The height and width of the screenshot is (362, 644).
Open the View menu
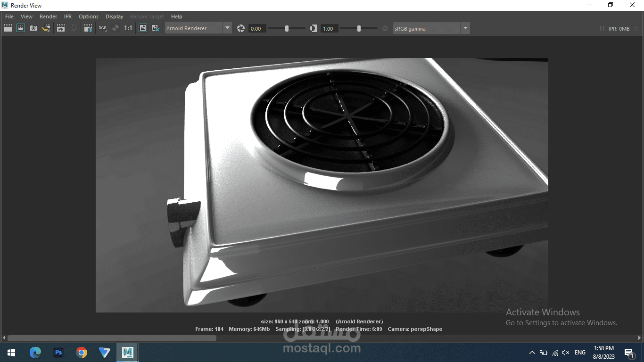[x=26, y=16]
